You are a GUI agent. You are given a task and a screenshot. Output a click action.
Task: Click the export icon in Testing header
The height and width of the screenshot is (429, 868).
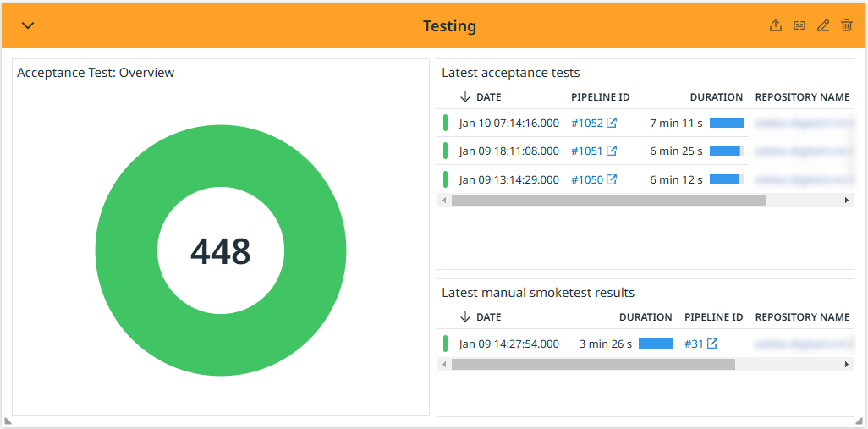(x=776, y=26)
